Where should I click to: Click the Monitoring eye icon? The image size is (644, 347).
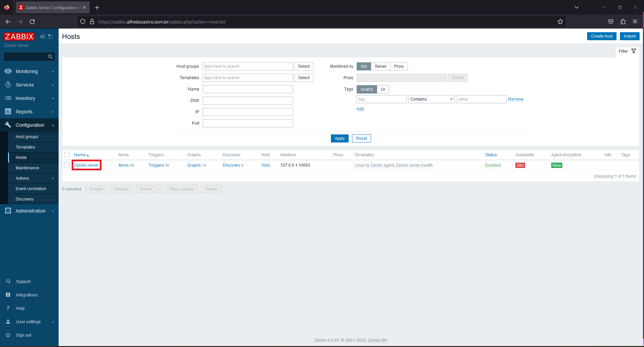pyautogui.click(x=8, y=71)
